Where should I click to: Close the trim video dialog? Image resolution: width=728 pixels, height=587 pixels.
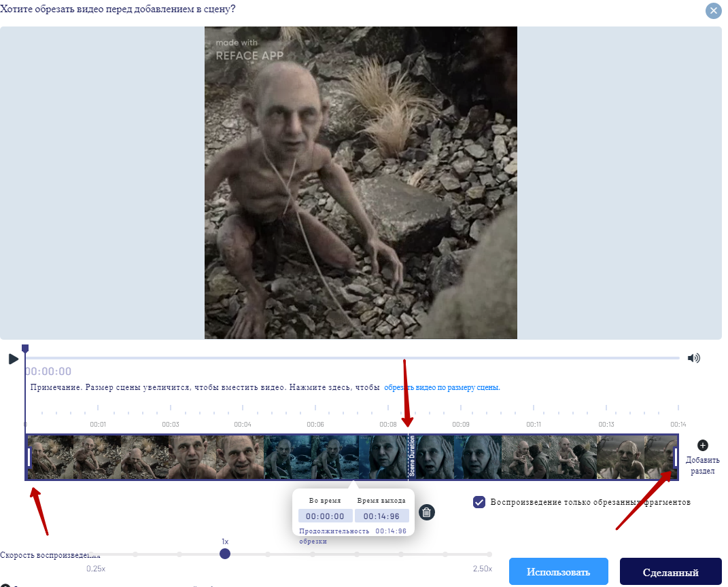point(713,11)
